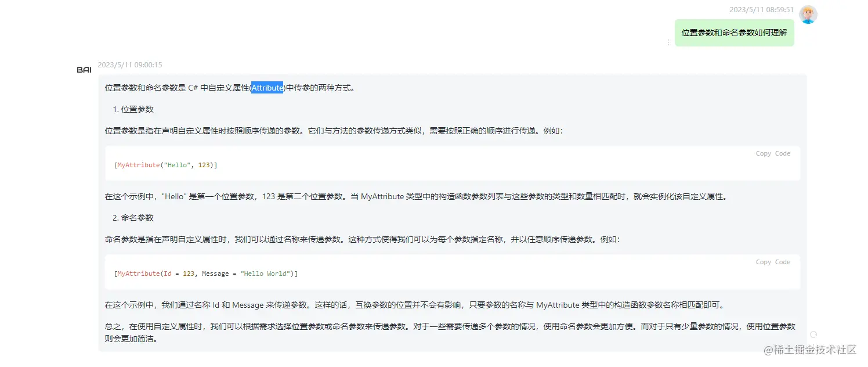Click the paragraph starting 在这个示例中，我们通过名称
The width and height of the screenshot is (868, 367).
point(415,305)
